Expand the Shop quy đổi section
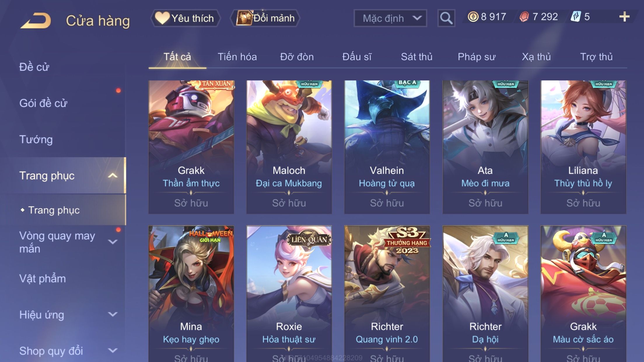The image size is (644, 362). coord(113,351)
